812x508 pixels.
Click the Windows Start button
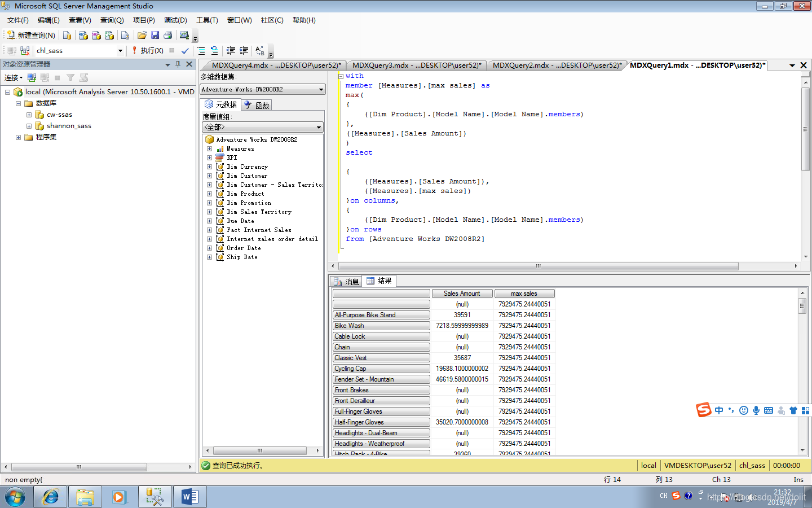click(15, 497)
